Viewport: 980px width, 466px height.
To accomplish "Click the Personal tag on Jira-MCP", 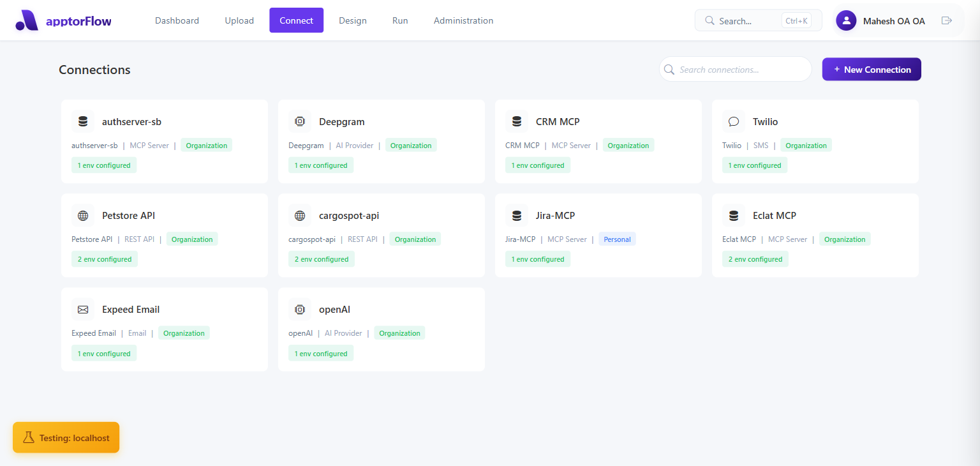I will coord(617,239).
